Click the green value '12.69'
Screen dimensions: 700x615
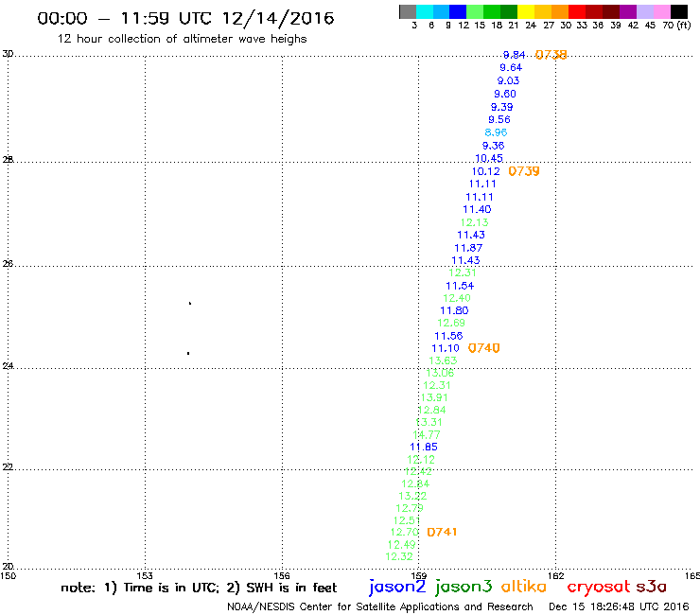tap(451, 323)
